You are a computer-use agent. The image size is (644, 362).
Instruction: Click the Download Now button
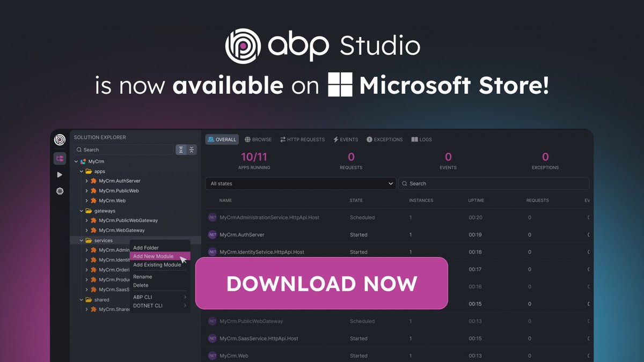coord(321,283)
